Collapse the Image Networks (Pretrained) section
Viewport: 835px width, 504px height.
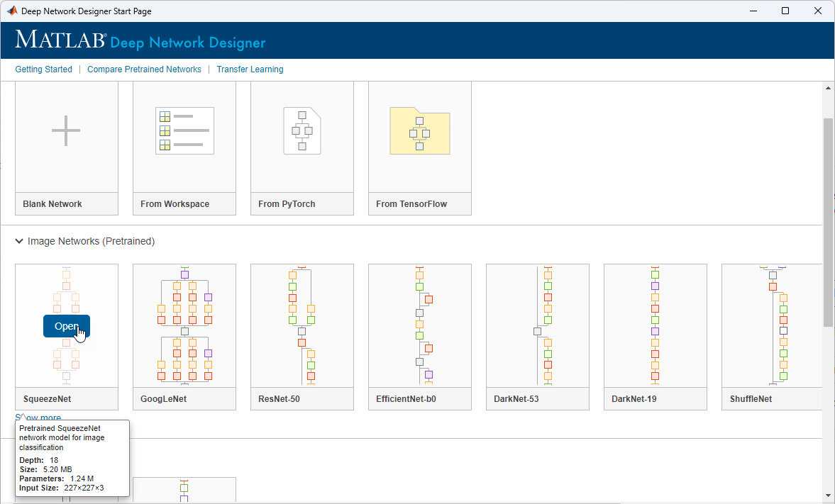pos(19,242)
